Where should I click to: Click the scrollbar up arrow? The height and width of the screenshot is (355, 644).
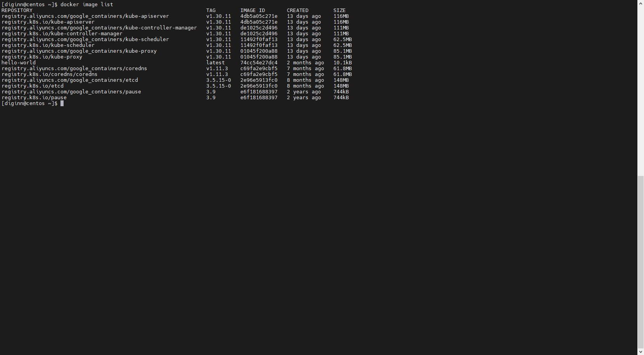[x=641, y=3]
